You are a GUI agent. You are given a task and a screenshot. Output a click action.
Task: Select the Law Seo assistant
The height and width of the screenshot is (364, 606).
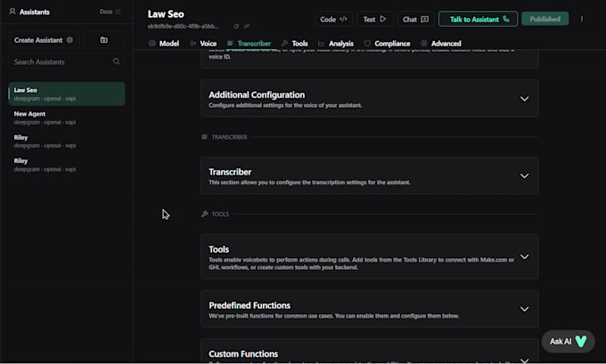67,93
